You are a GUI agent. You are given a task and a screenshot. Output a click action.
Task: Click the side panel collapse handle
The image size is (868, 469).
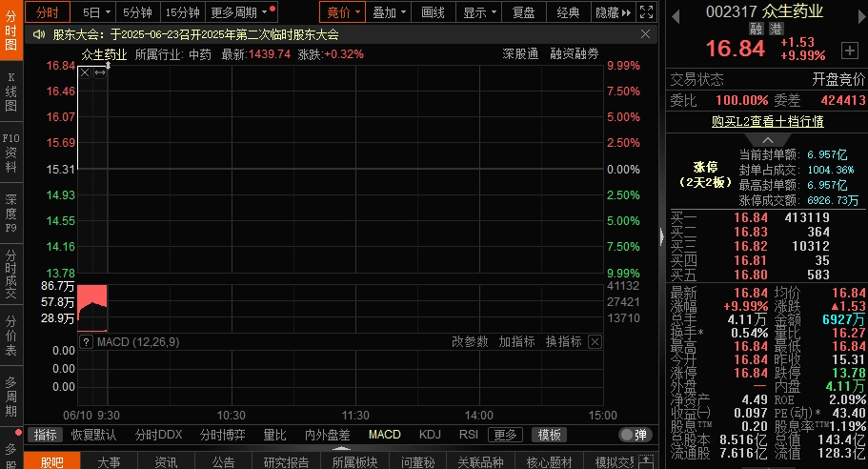[662, 236]
